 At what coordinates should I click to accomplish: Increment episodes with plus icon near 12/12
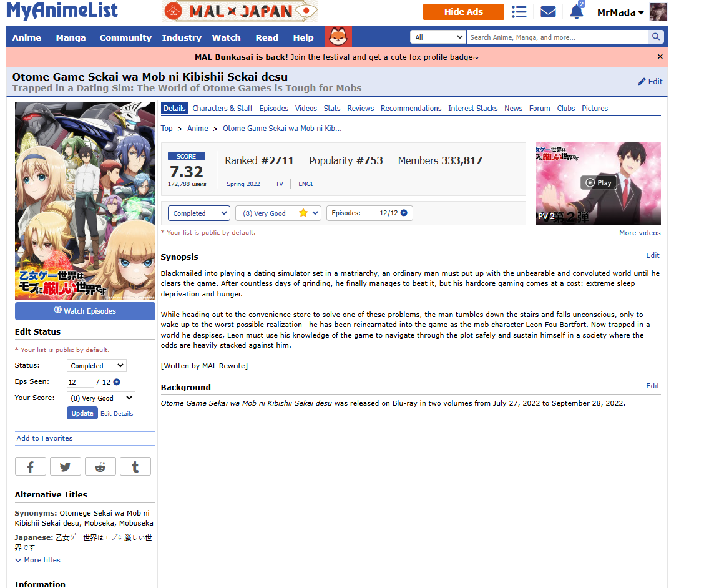click(x=404, y=213)
